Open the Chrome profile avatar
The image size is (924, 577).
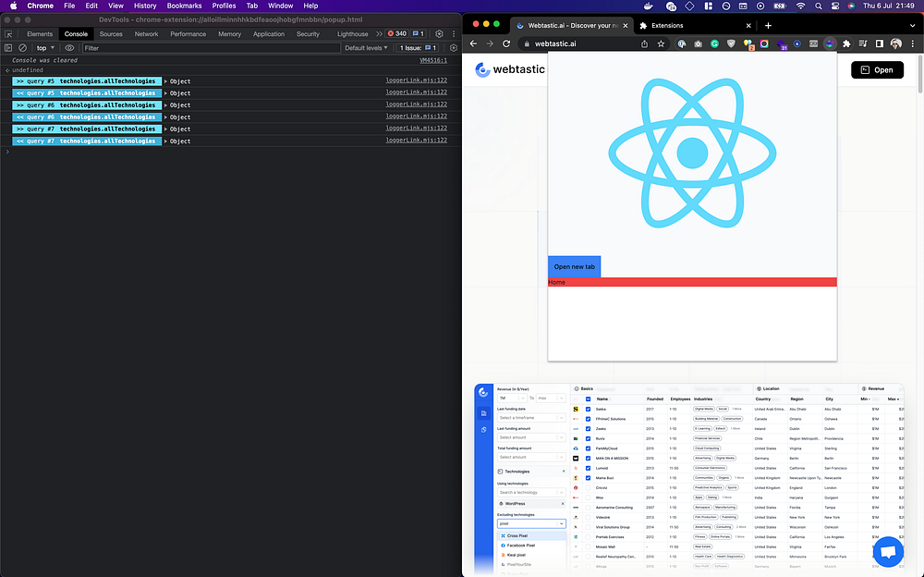pyautogui.click(x=895, y=43)
